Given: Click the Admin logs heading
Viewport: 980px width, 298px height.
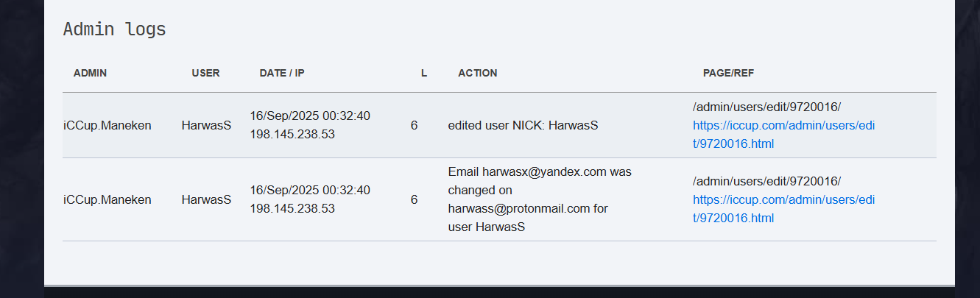Looking at the screenshot, I should pyautogui.click(x=114, y=29).
